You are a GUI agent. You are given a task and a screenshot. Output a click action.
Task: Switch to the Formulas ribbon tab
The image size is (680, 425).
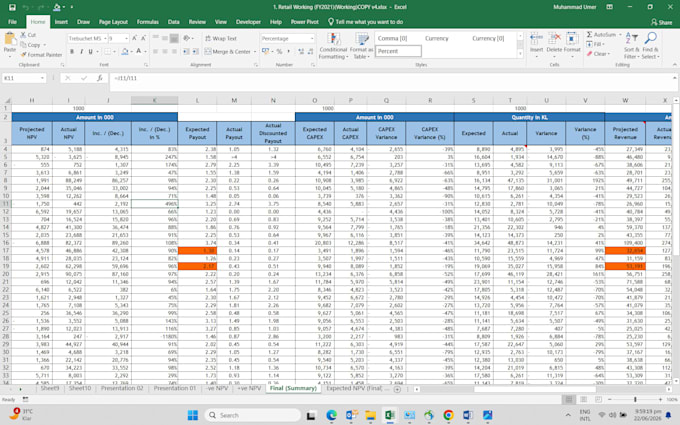pos(148,22)
